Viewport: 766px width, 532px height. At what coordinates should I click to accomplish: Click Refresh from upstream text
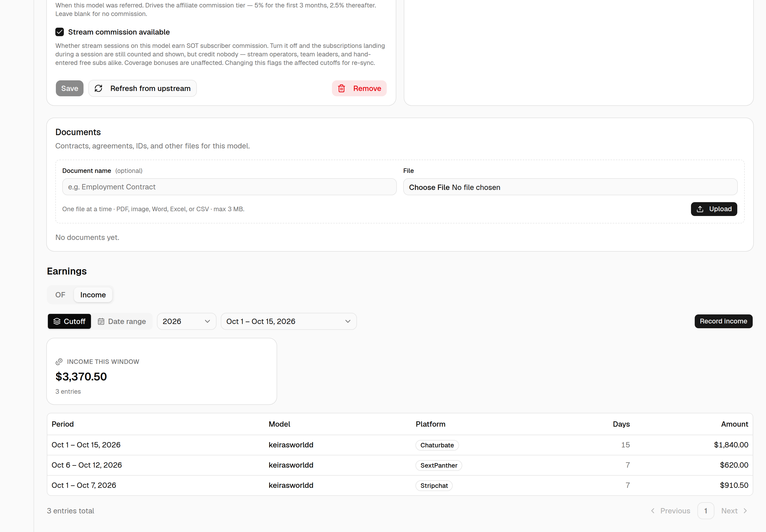pyautogui.click(x=150, y=88)
